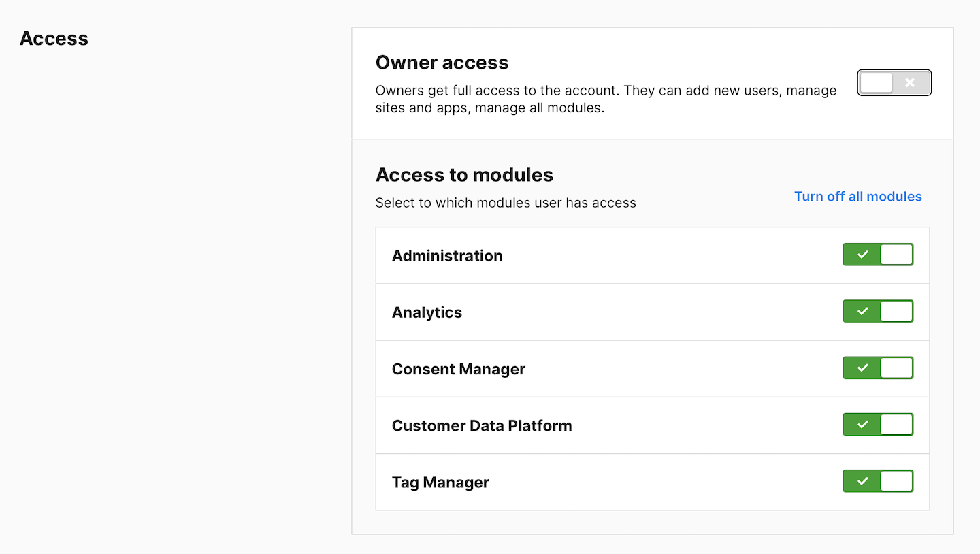Click the Access to modules heading
Image resolution: width=980 pixels, height=554 pixels.
[x=464, y=175]
